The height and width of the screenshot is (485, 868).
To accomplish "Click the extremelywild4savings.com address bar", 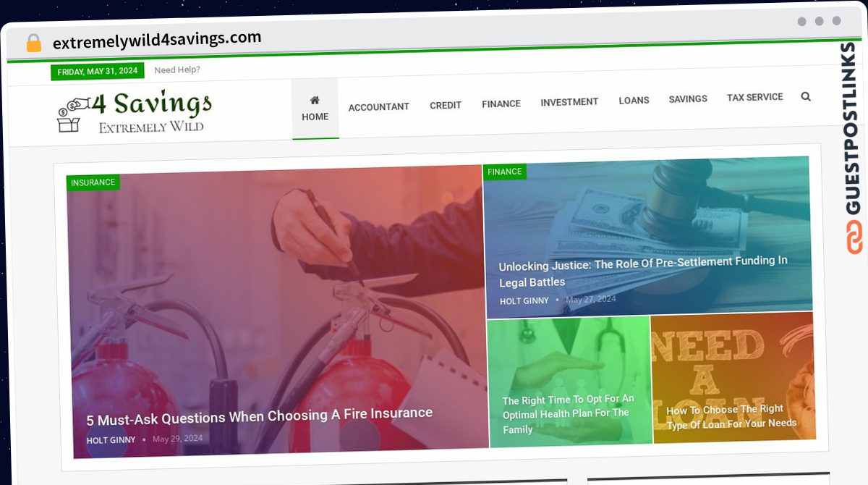I will pos(157,40).
